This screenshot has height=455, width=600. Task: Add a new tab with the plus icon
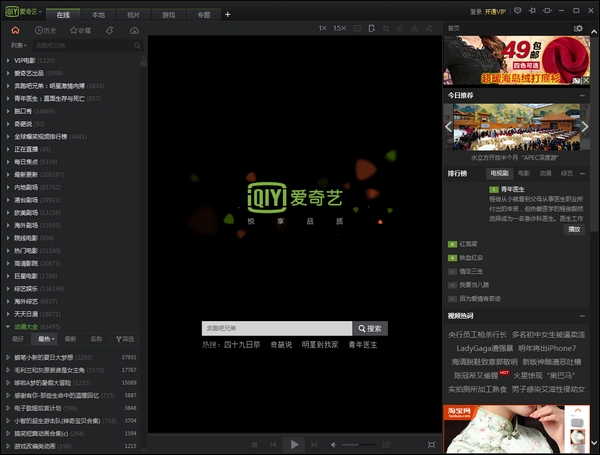(x=228, y=15)
